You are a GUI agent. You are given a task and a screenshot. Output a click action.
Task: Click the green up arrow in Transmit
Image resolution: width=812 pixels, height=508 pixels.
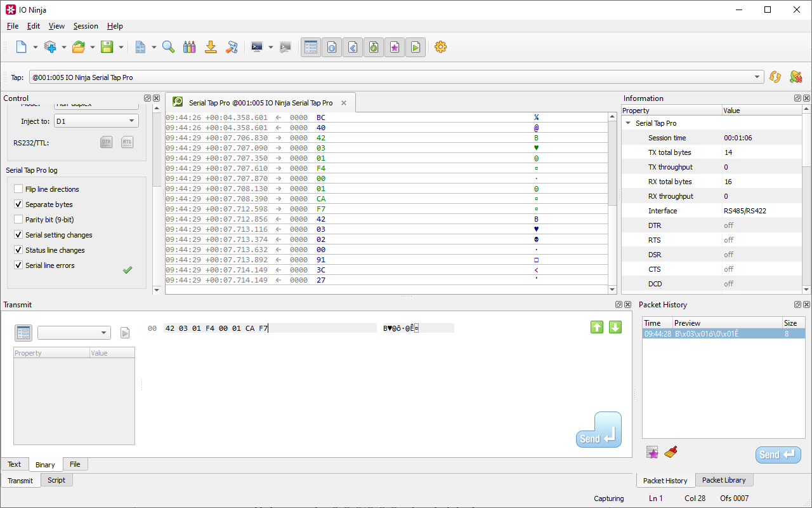(x=597, y=327)
